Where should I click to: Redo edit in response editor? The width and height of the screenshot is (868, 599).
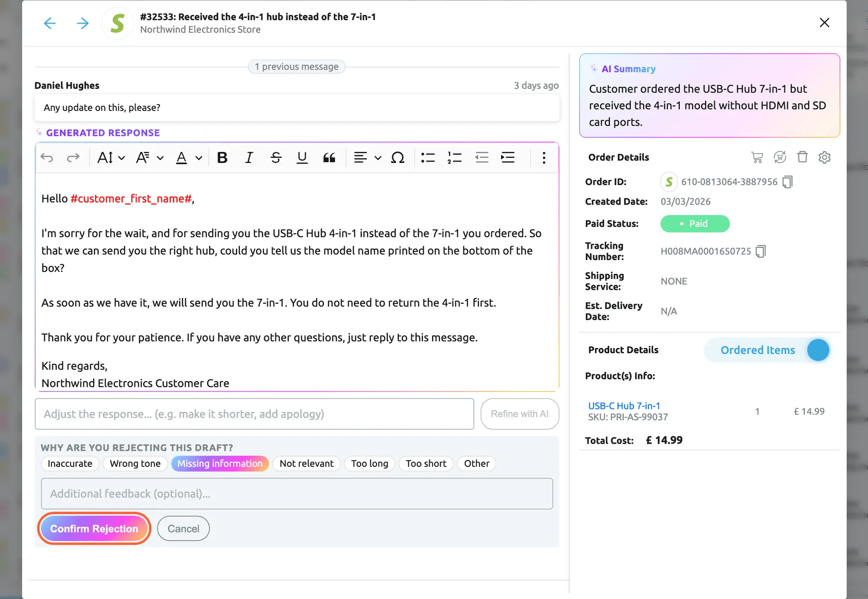pyautogui.click(x=73, y=158)
